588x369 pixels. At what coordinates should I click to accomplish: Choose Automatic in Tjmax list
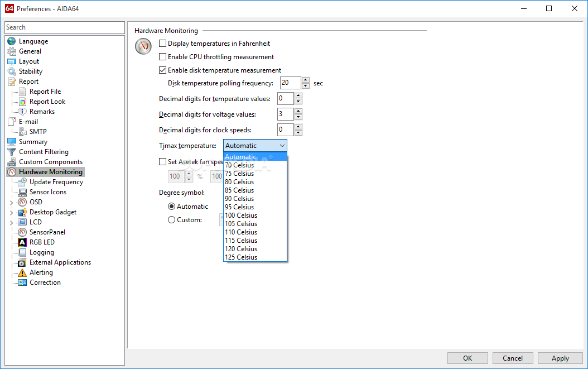click(x=255, y=157)
